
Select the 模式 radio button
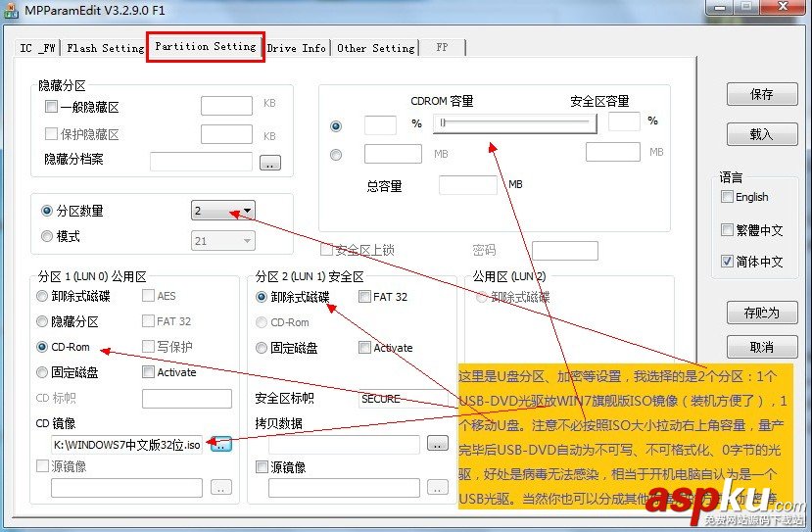coord(47,236)
